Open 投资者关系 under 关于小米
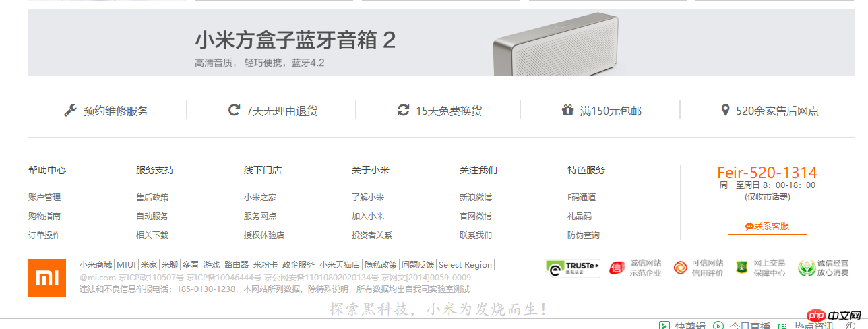 click(372, 235)
